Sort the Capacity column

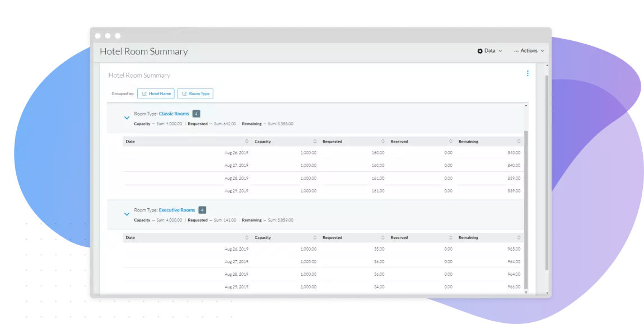[x=316, y=141]
